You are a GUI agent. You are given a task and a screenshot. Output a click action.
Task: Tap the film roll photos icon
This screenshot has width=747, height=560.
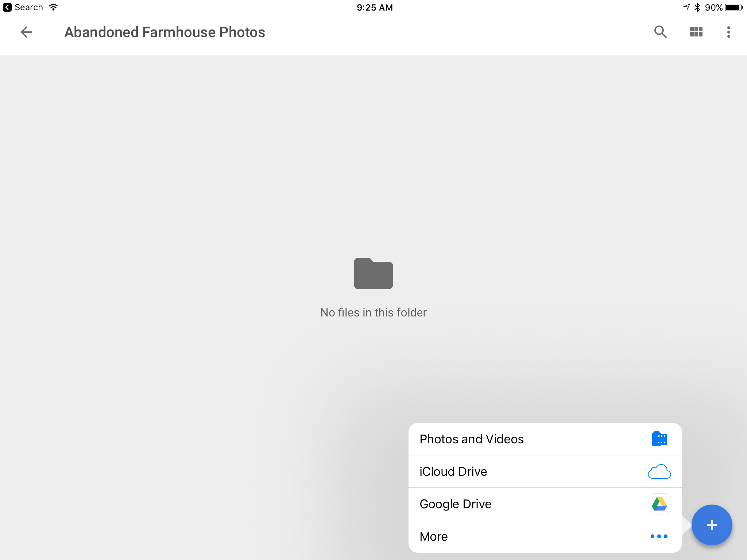[659, 439]
